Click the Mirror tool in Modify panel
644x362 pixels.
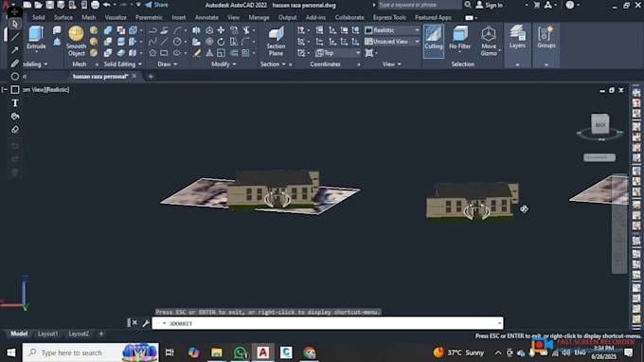click(x=196, y=30)
